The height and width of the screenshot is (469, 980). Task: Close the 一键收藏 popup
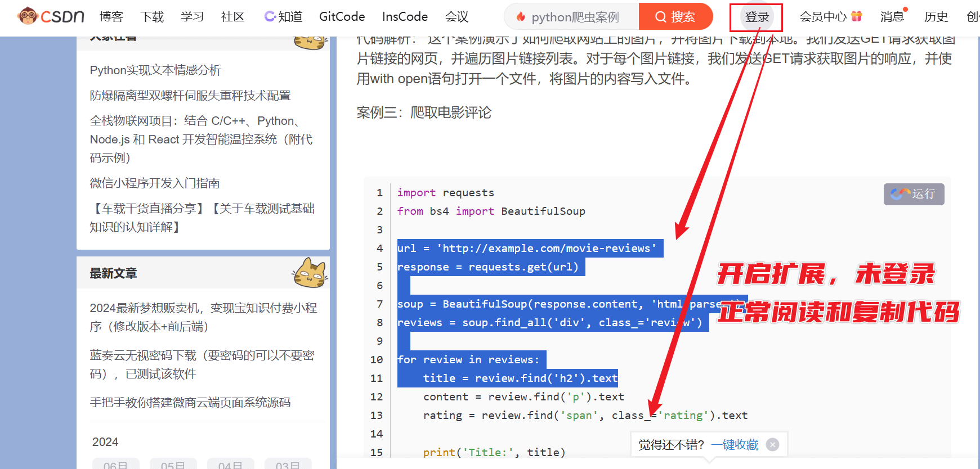(773, 445)
